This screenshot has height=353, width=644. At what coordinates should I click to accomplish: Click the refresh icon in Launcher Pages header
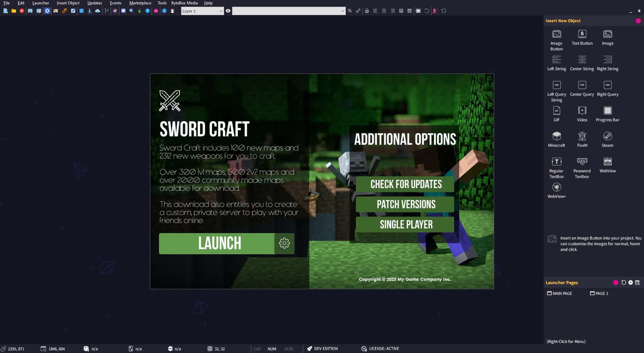click(623, 282)
